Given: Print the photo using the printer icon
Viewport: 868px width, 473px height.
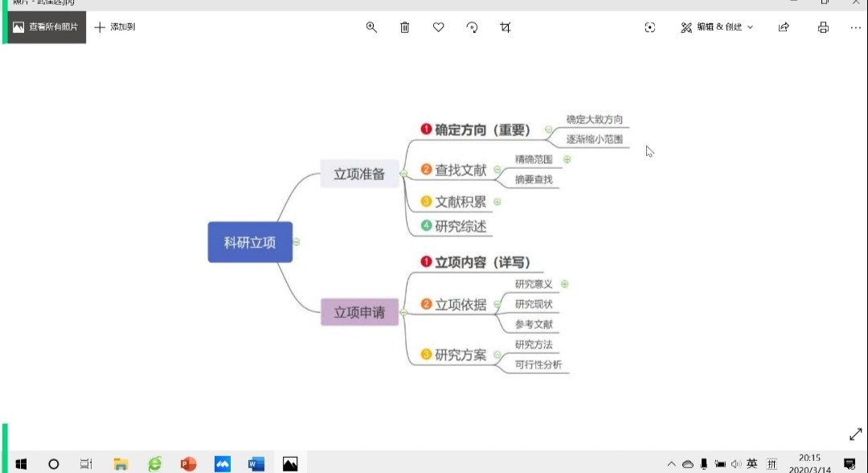Looking at the screenshot, I should [823, 27].
